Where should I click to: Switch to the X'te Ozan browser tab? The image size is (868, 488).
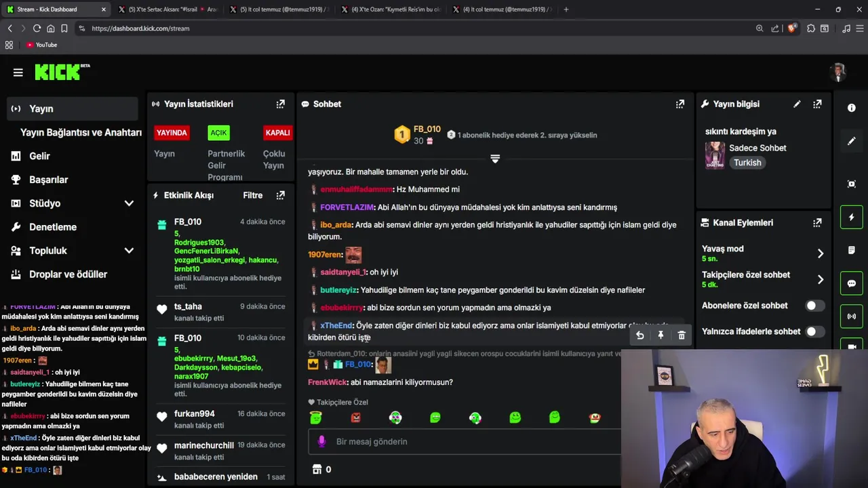(x=390, y=9)
